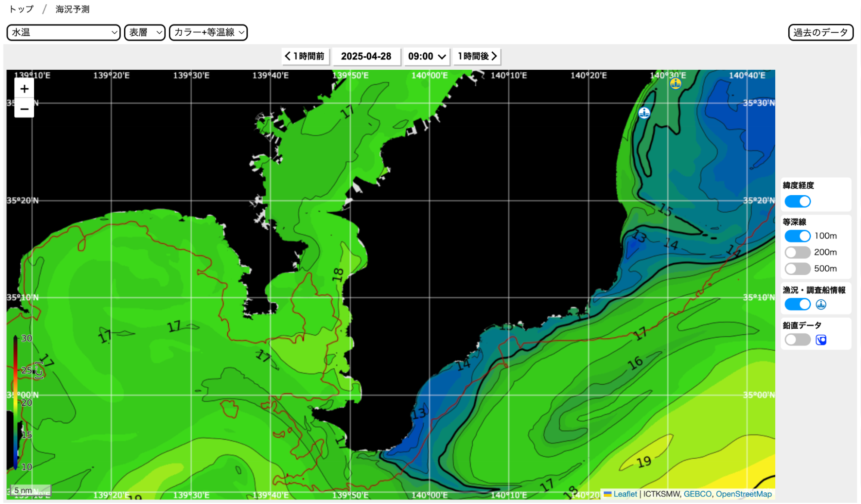Screen dimensions: 861x504
Task: Click the vertical data icon beside 鉛直データ toggle
Action: pyautogui.click(x=821, y=340)
